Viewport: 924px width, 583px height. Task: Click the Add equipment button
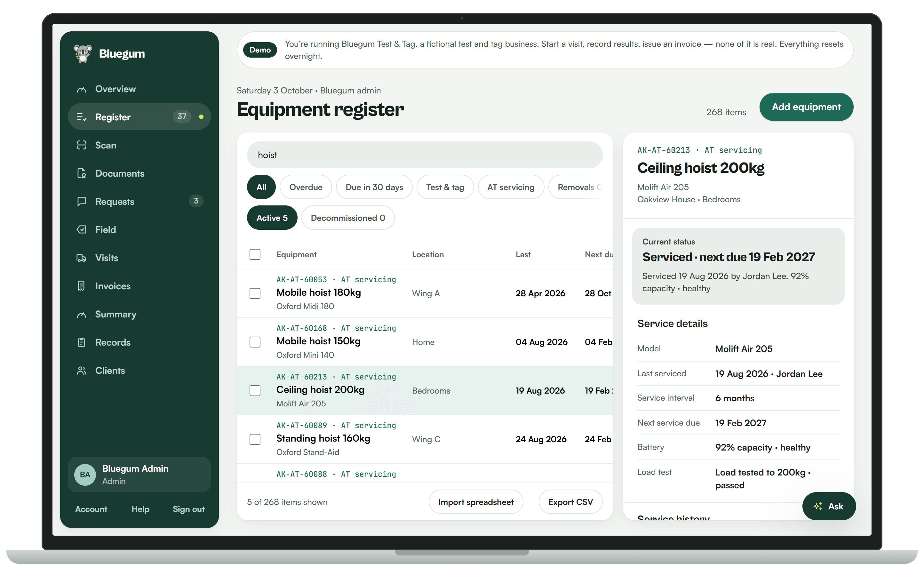click(806, 107)
